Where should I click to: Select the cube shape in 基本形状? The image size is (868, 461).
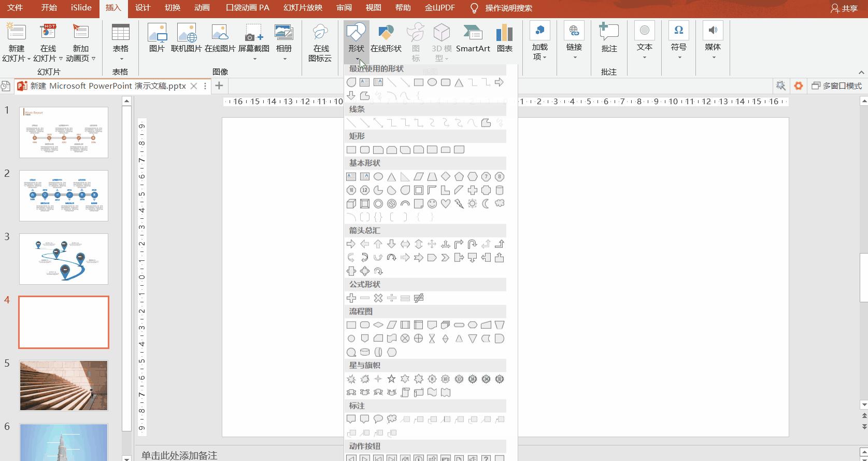pos(351,204)
